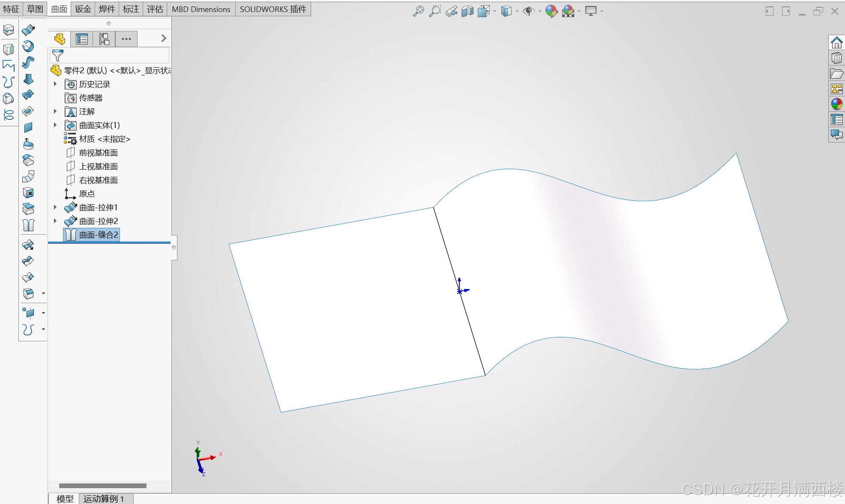Open the SOLIDWORKS Forum chat icon
This screenshot has width=845, height=504.
pos(836,135)
